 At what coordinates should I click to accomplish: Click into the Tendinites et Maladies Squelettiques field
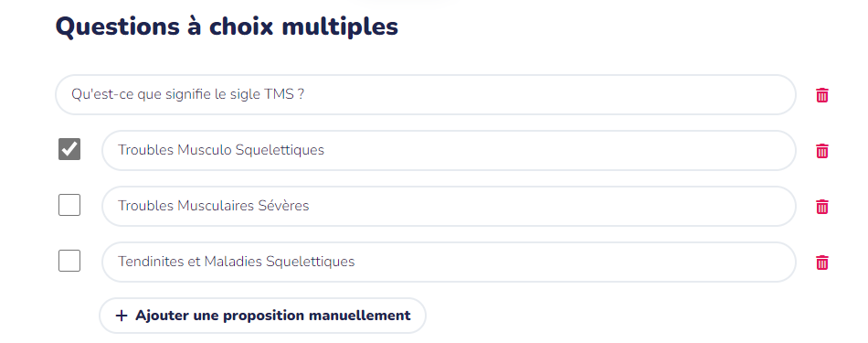(449, 262)
